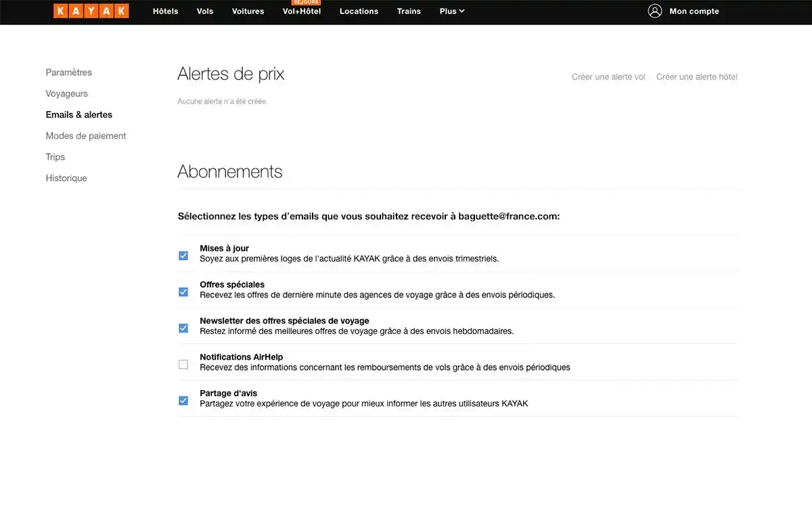Click the account profile icon
The image size is (812, 508).
pyautogui.click(x=654, y=11)
